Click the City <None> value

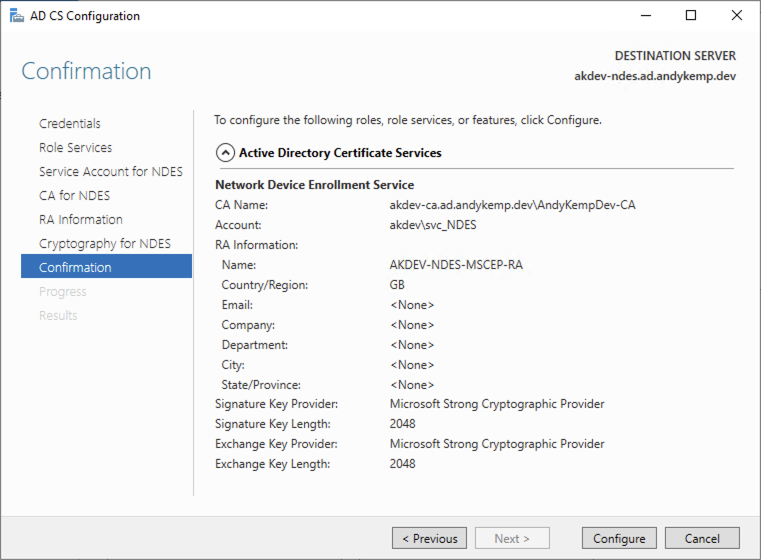point(412,365)
